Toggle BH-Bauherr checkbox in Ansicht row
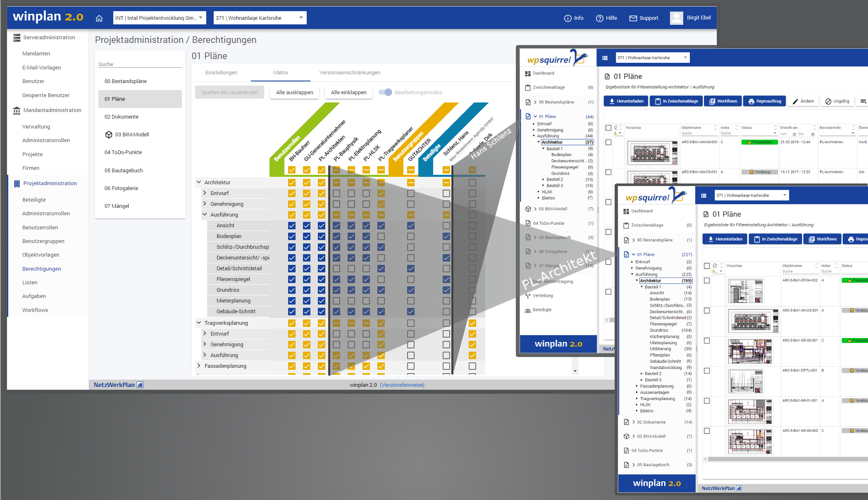Viewport: 868px width, 500px height. (292, 226)
